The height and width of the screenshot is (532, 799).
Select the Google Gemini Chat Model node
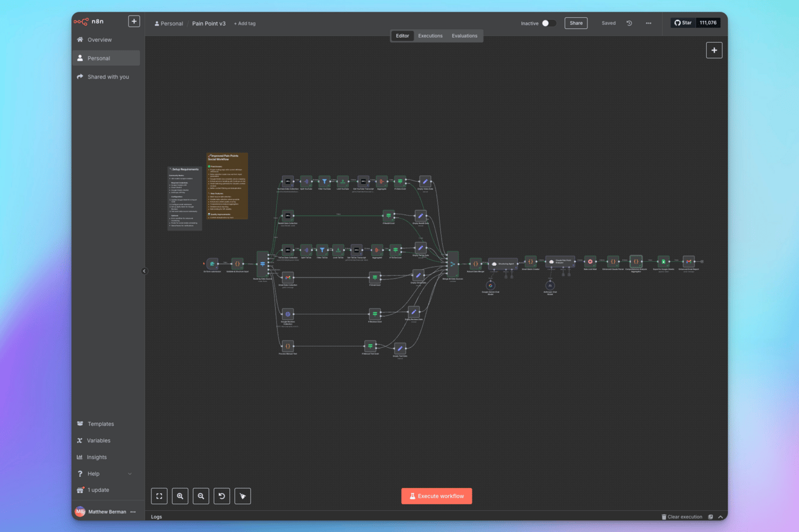coord(490,285)
